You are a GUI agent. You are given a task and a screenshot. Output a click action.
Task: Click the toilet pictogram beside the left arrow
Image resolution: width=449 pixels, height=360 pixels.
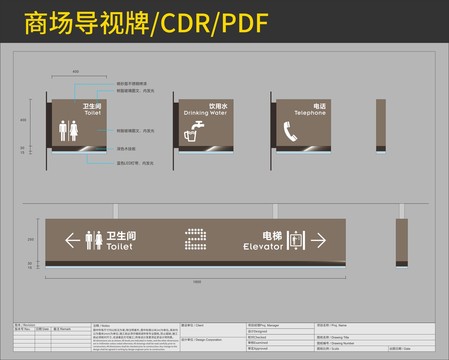(94, 240)
